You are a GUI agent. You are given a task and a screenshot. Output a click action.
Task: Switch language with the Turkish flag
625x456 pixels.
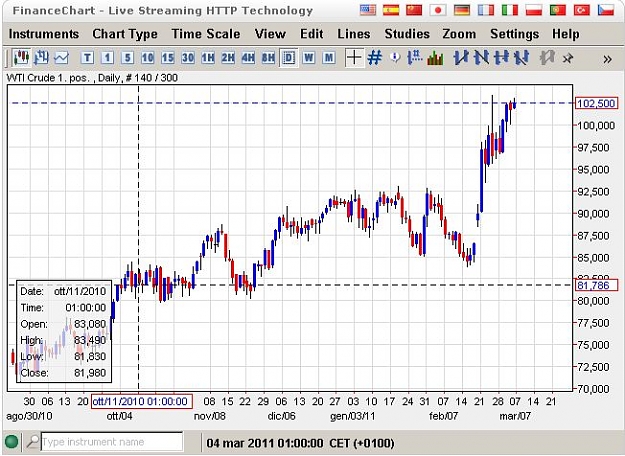click(582, 10)
